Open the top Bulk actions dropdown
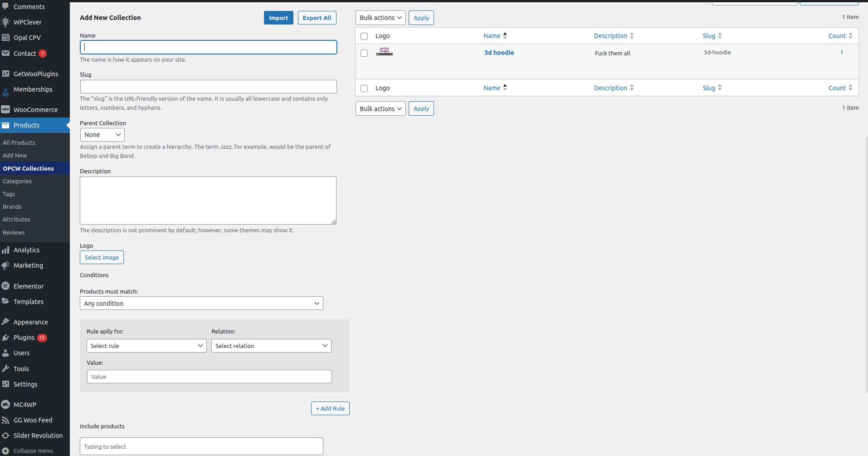This screenshot has height=456, width=868. (x=380, y=18)
